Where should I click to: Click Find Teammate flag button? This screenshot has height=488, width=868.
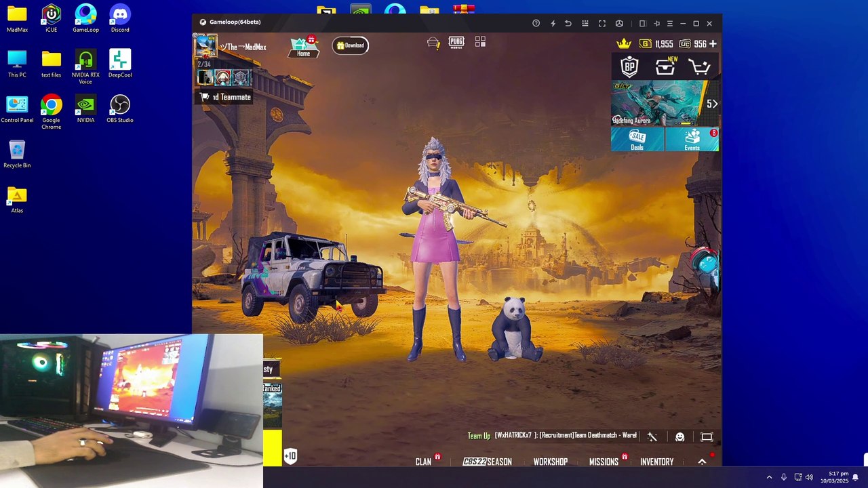(225, 97)
